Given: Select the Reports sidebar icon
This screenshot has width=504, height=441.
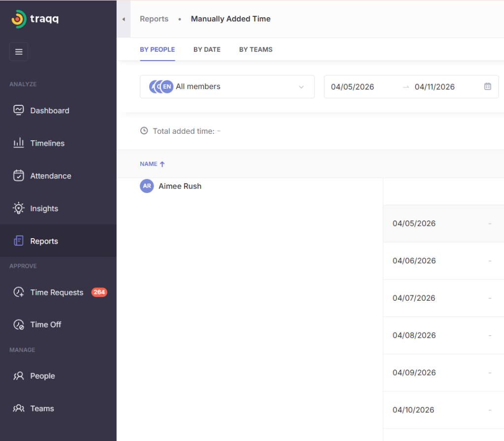Looking at the screenshot, I should [19, 241].
